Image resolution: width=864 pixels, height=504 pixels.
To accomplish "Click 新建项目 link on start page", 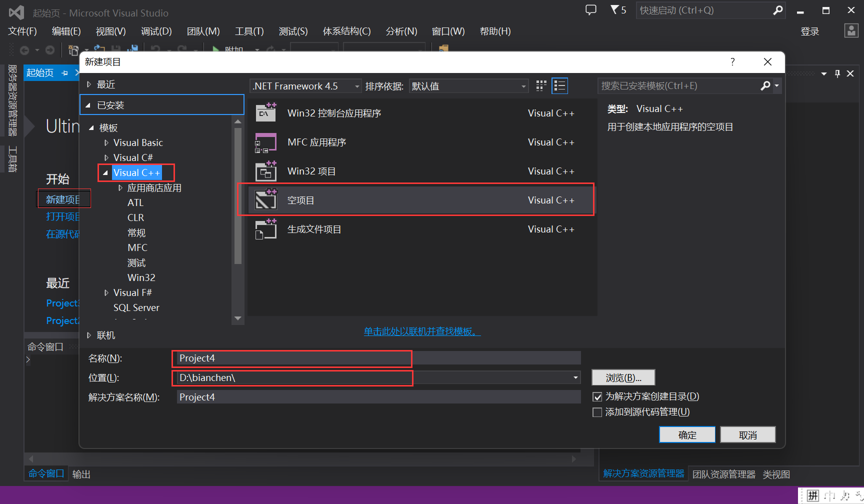I will click(x=63, y=199).
